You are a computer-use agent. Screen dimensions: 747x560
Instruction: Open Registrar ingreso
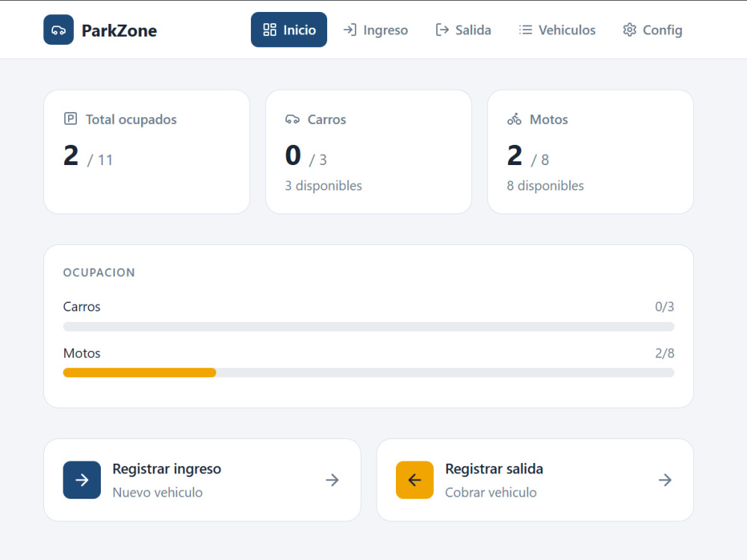pos(202,480)
